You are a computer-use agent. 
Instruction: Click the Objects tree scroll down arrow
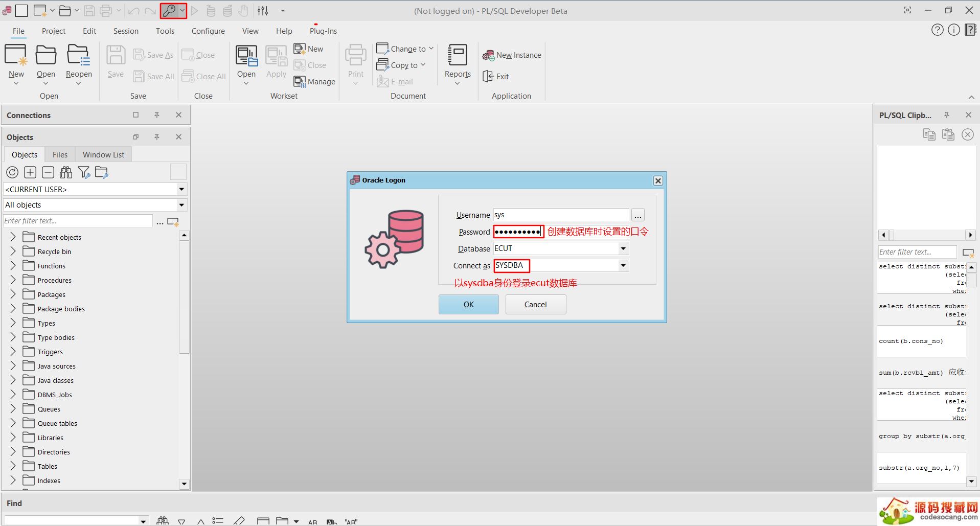pyautogui.click(x=184, y=484)
